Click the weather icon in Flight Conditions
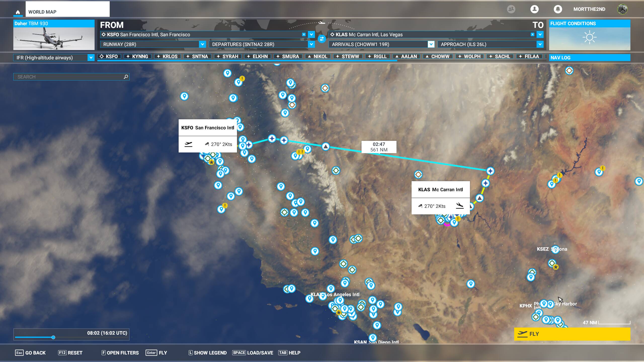This screenshot has height=362, width=644. [589, 37]
